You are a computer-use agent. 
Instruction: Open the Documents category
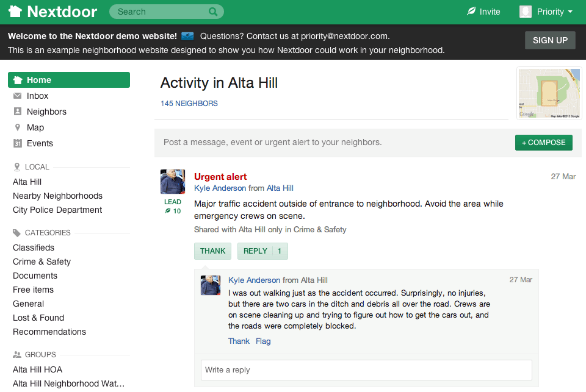coord(35,276)
